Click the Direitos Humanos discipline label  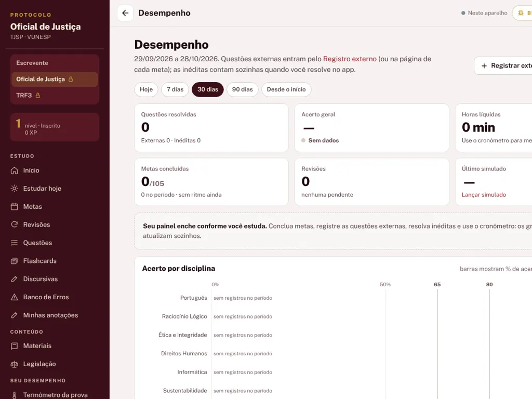(x=184, y=353)
